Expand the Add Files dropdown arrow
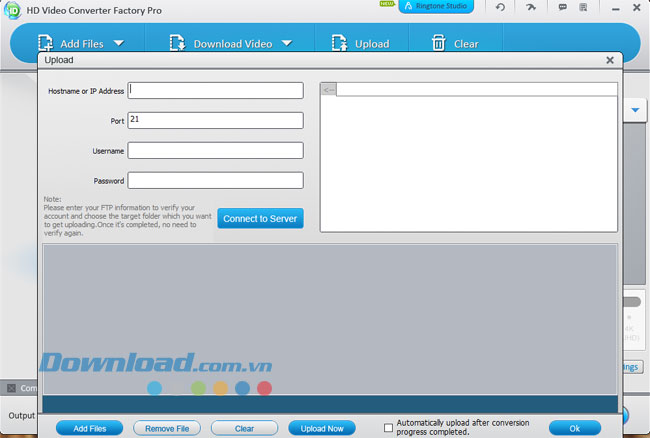The image size is (650, 438). coord(119,43)
